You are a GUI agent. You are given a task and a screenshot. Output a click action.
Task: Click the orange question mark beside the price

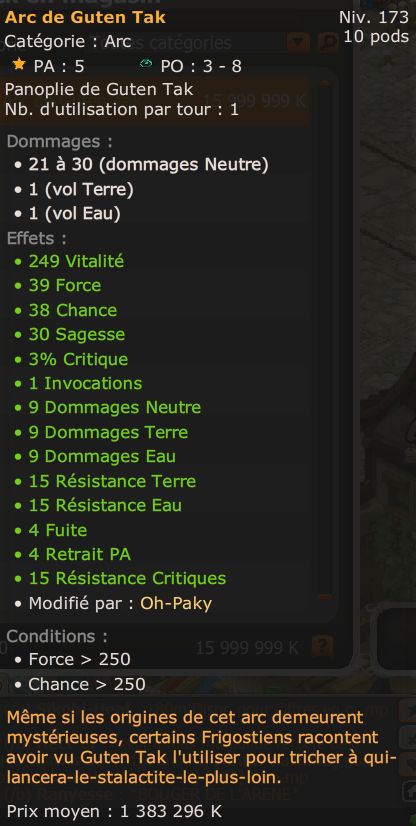321,646
